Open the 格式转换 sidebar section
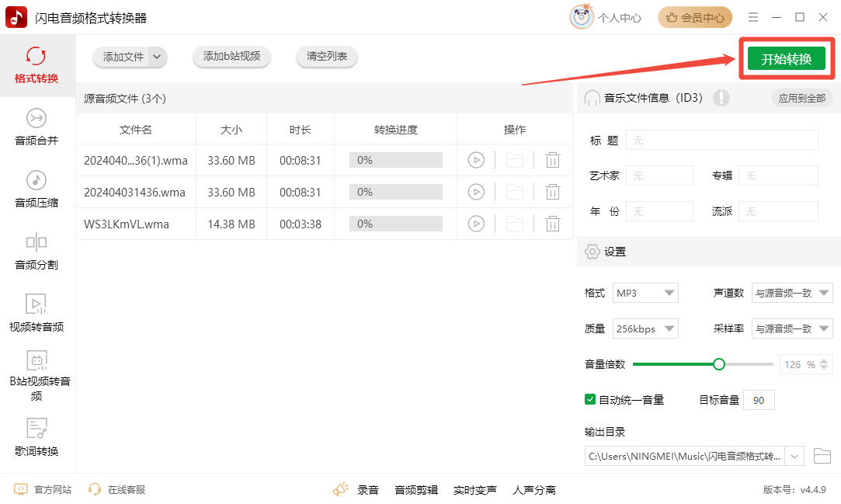Image resolution: width=841 pixels, height=504 pixels. 36,65
